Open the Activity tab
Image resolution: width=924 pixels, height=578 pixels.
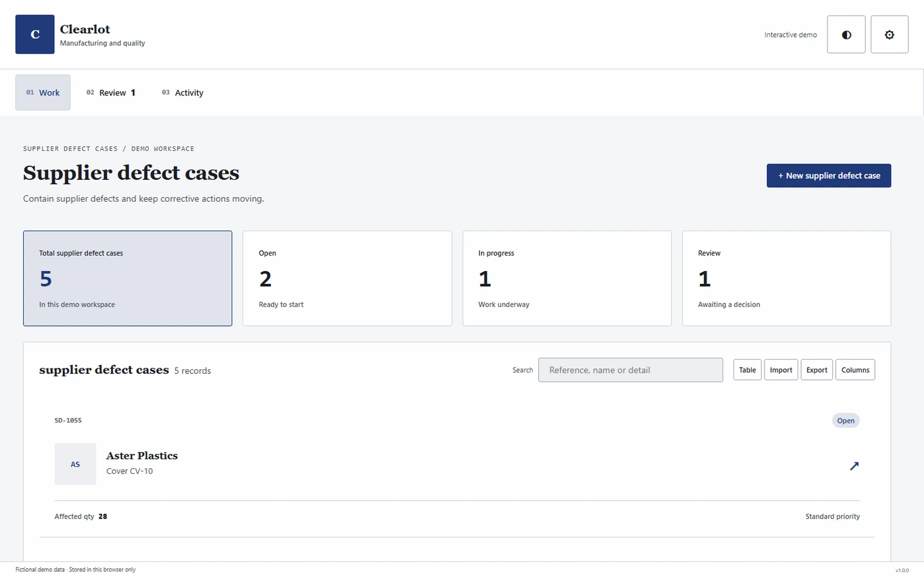(182, 92)
